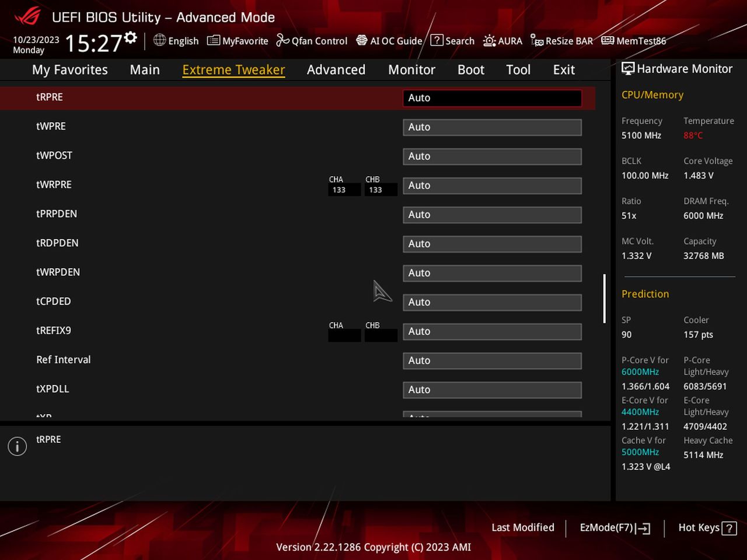Select the Boot tab

point(471,70)
